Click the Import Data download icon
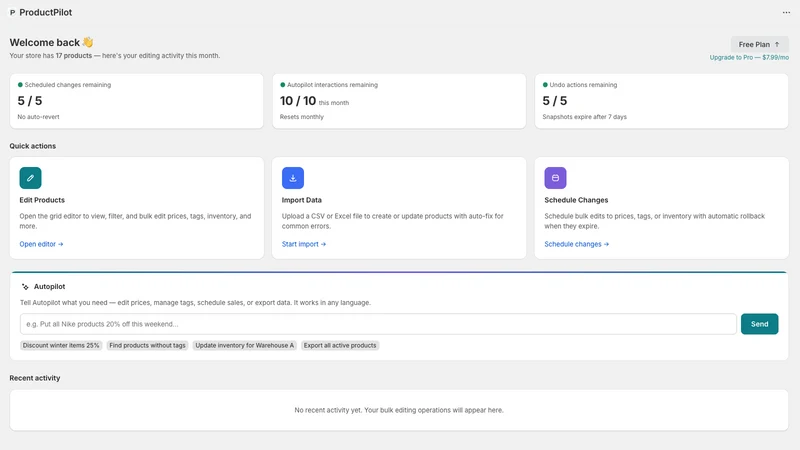800x450 pixels. tap(293, 178)
